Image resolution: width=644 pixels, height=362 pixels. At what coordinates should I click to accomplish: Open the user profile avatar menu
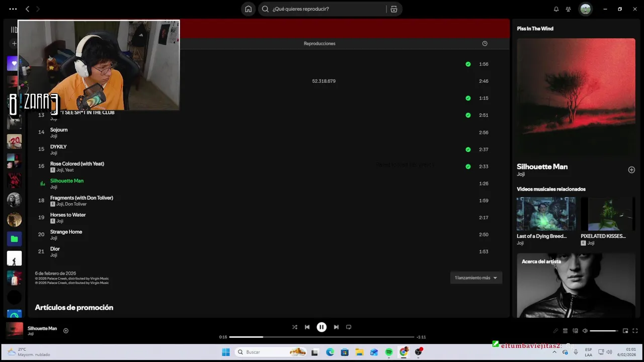coord(585,9)
